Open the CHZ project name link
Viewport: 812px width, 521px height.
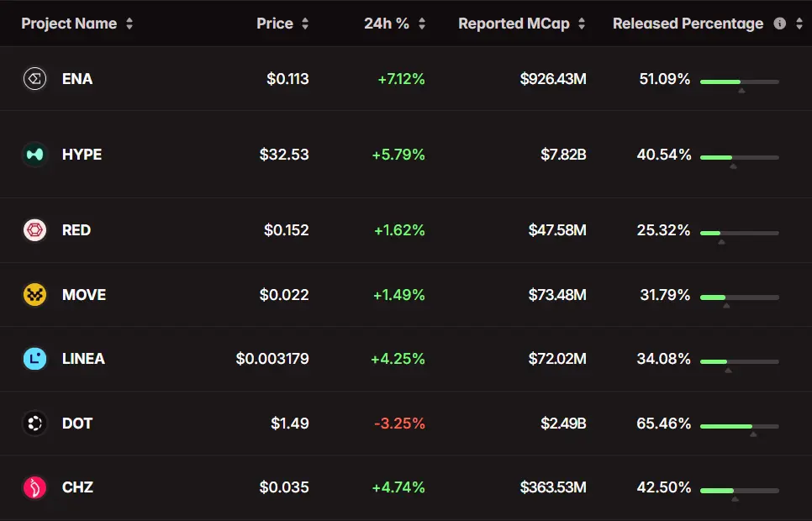[77, 487]
